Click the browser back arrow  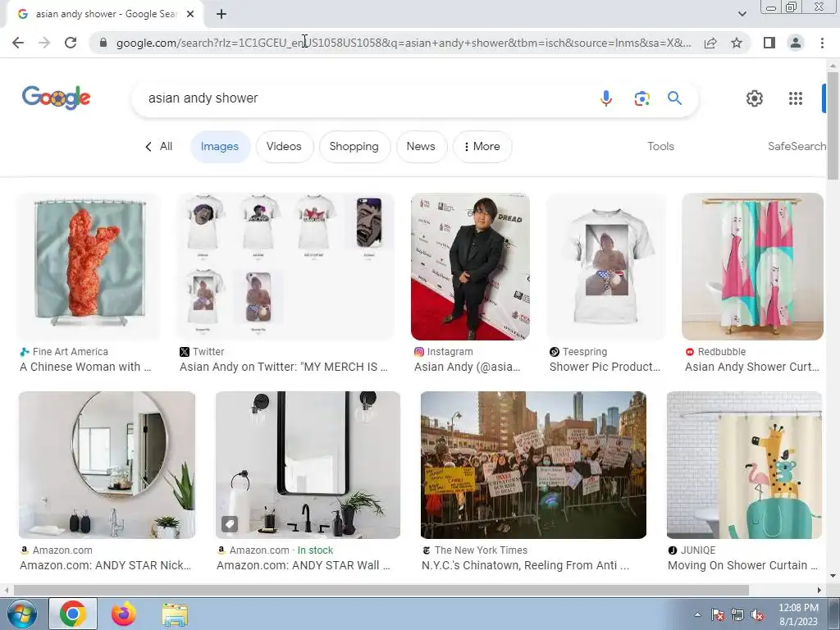(x=18, y=43)
